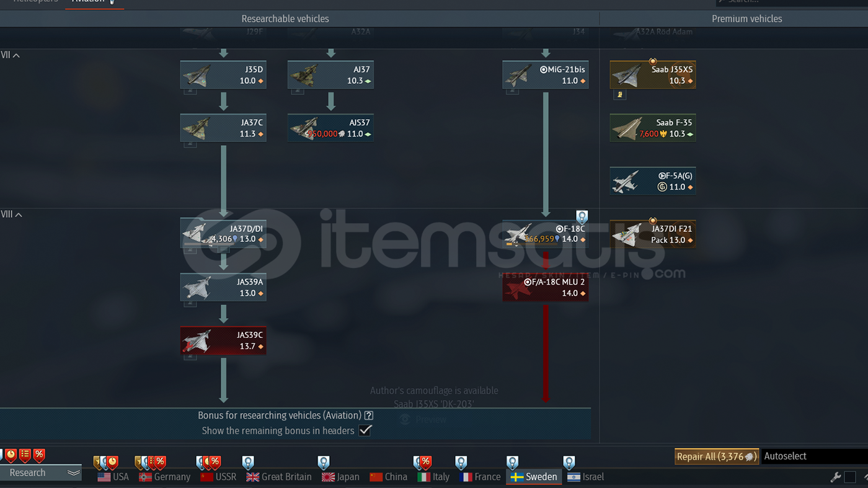Toggle Show the remaining bonus in headers
The image size is (868, 488).
[365, 430]
